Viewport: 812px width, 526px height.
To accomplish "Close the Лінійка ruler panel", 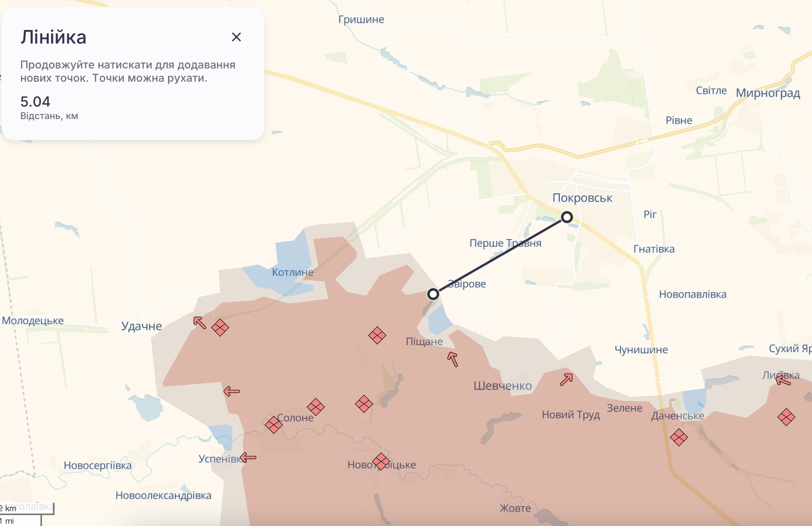I will (237, 37).
